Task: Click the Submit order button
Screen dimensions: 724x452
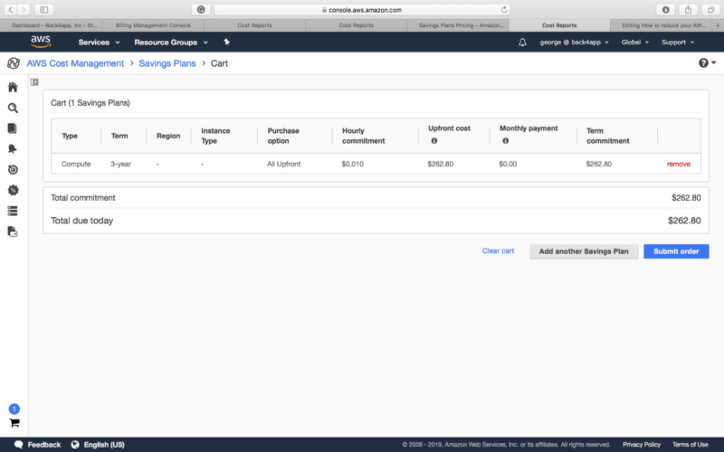Action: click(676, 251)
